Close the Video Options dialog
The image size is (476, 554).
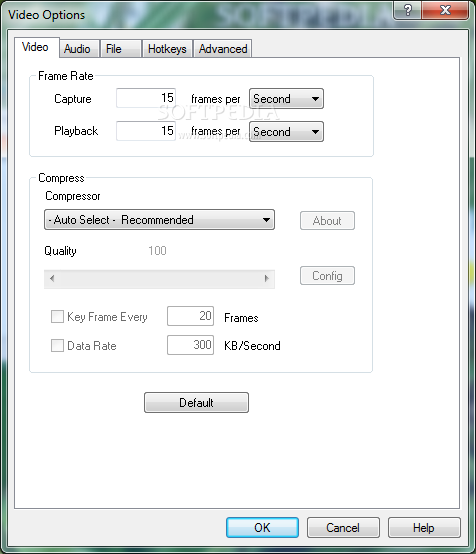pyautogui.click(x=445, y=10)
